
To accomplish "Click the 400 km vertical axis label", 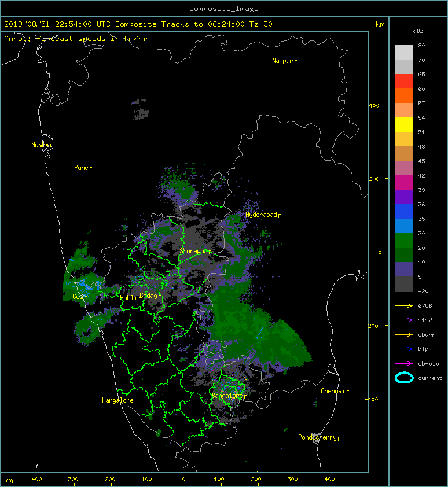I will [374, 106].
